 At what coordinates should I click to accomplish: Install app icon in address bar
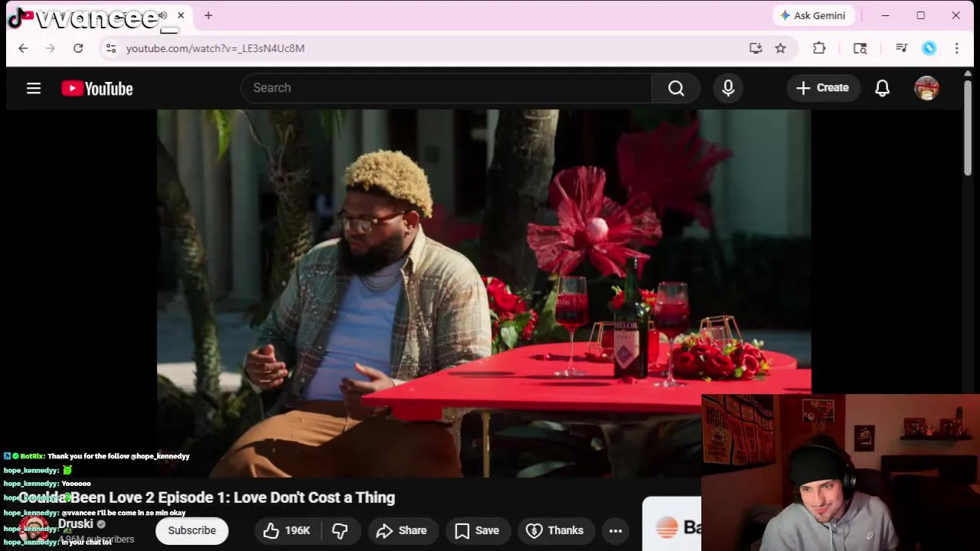[x=756, y=48]
